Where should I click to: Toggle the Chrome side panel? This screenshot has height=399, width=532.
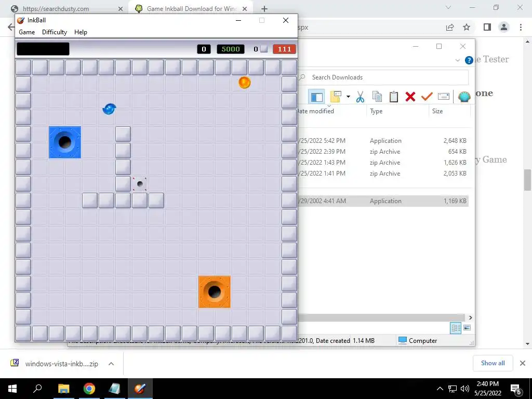click(487, 27)
